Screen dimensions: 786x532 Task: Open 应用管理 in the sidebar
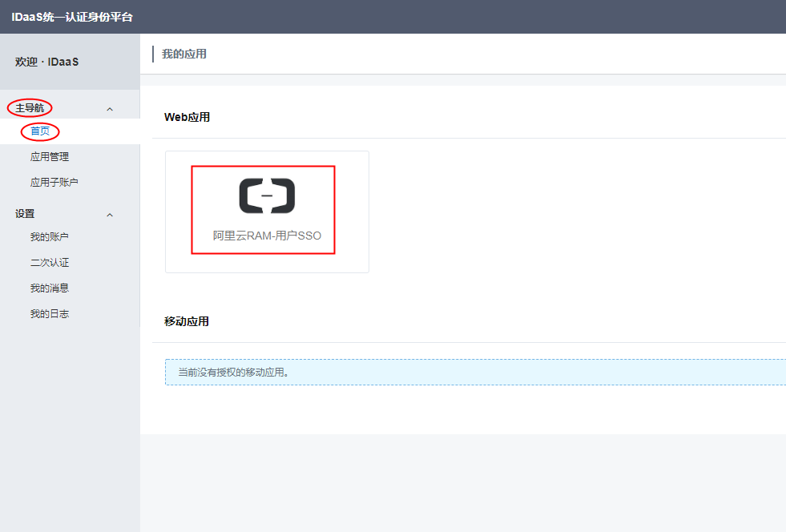pos(50,157)
